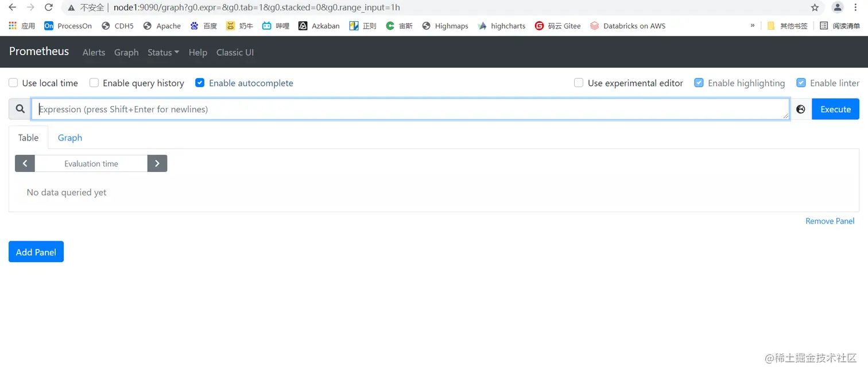Expand the Status dropdown in navbar
The width and height of the screenshot is (868, 375).
[163, 52]
